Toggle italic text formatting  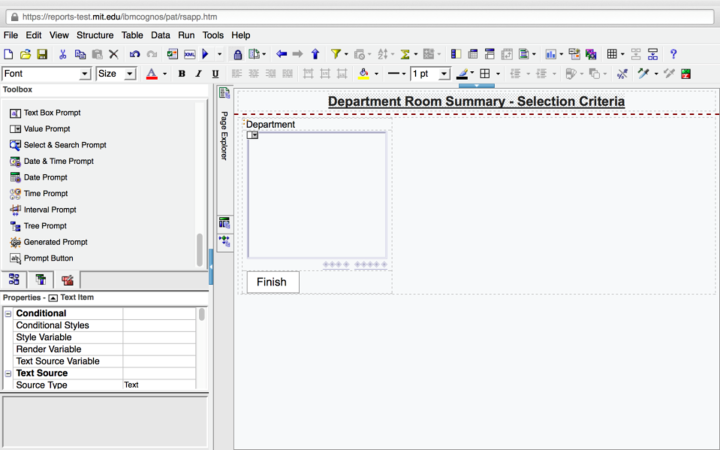[198, 74]
